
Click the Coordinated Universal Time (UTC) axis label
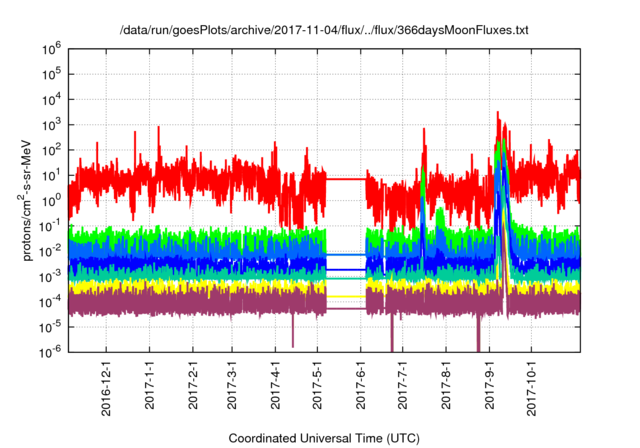(x=324, y=438)
